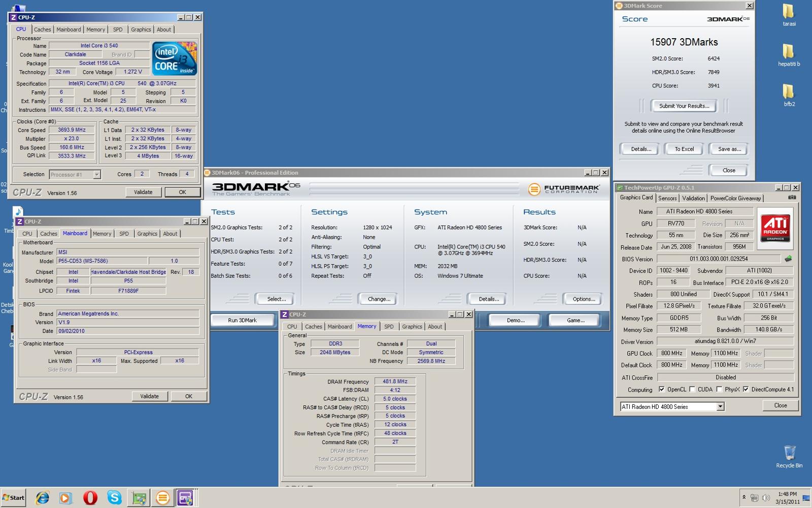The height and width of the screenshot is (508, 812).
Task: Click Validate in top CPU-Z window
Action: (143, 193)
